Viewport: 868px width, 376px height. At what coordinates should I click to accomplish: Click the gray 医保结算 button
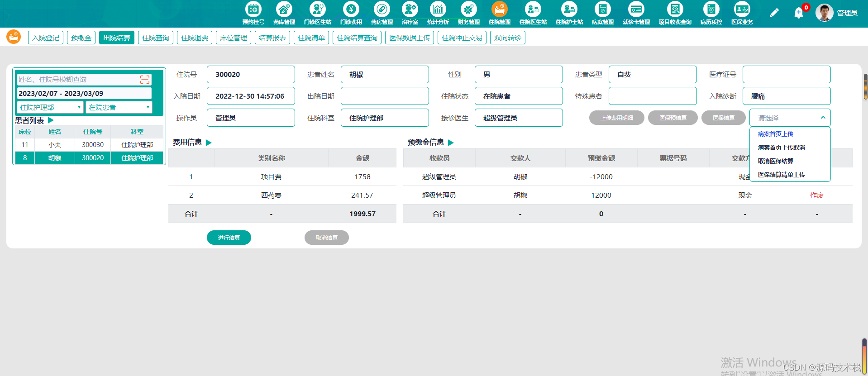click(x=724, y=118)
